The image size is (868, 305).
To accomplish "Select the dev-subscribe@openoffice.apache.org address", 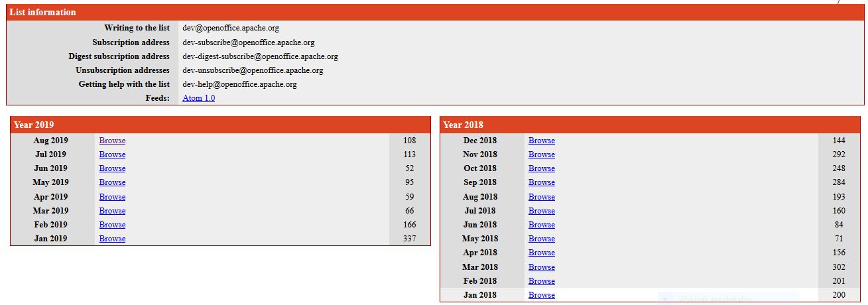I will click(x=249, y=42).
